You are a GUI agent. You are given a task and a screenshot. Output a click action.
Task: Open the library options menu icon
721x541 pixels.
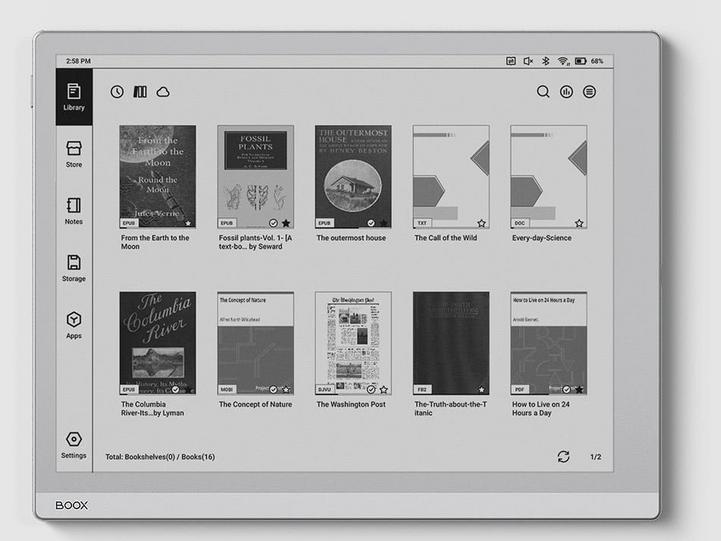point(590,92)
